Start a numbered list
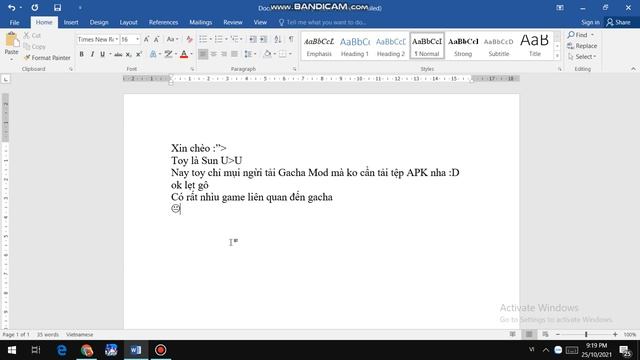640x360 pixels. 219,39
